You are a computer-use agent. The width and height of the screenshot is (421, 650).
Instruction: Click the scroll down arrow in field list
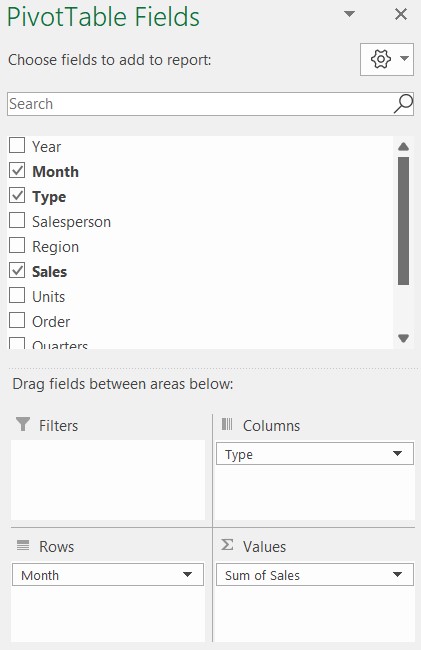pyautogui.click(x=404, y=338)
